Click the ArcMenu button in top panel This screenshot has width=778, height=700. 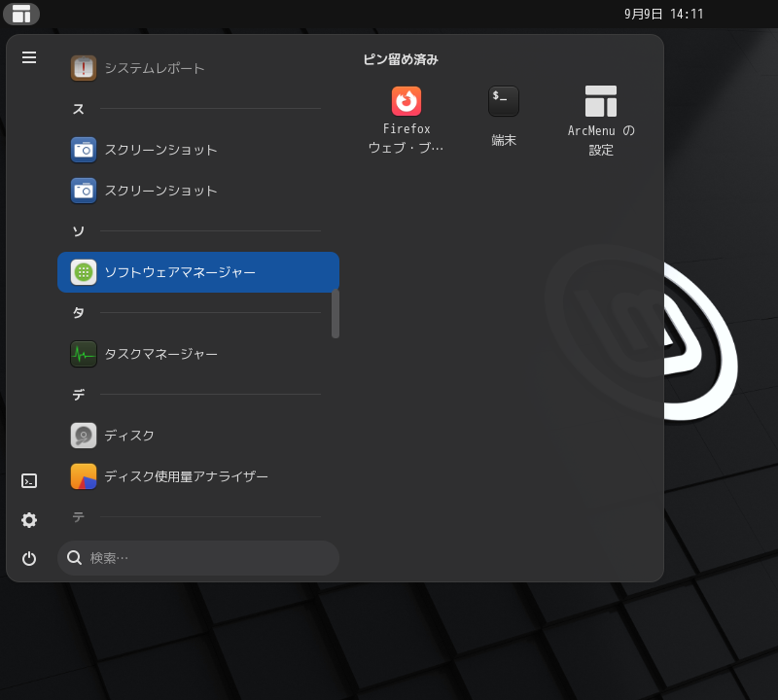tap(21, 14)
